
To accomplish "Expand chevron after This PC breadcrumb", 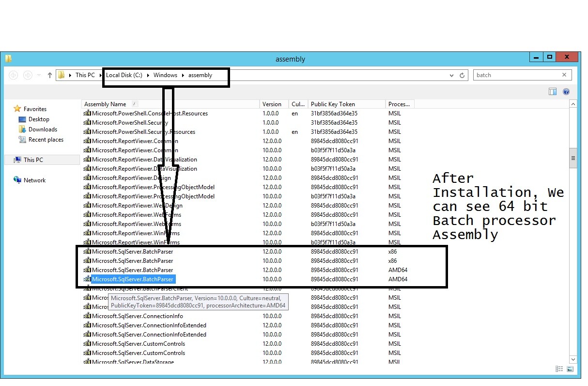I will click(100, 75).
